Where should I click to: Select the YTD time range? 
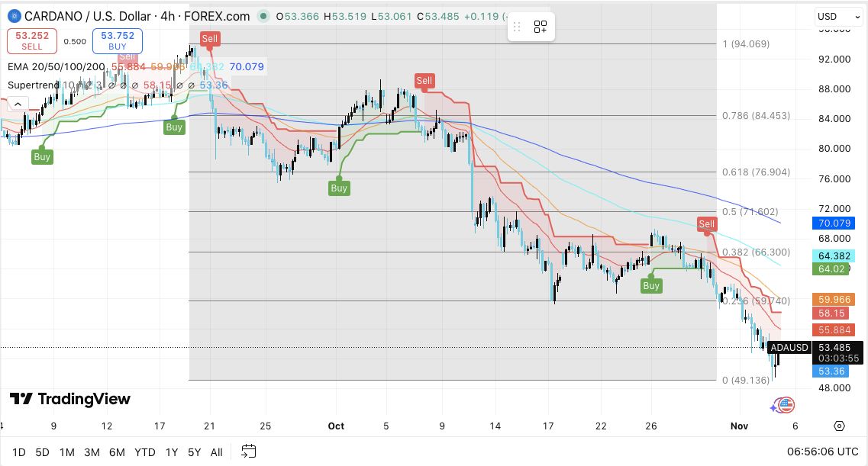coord(144,452)
